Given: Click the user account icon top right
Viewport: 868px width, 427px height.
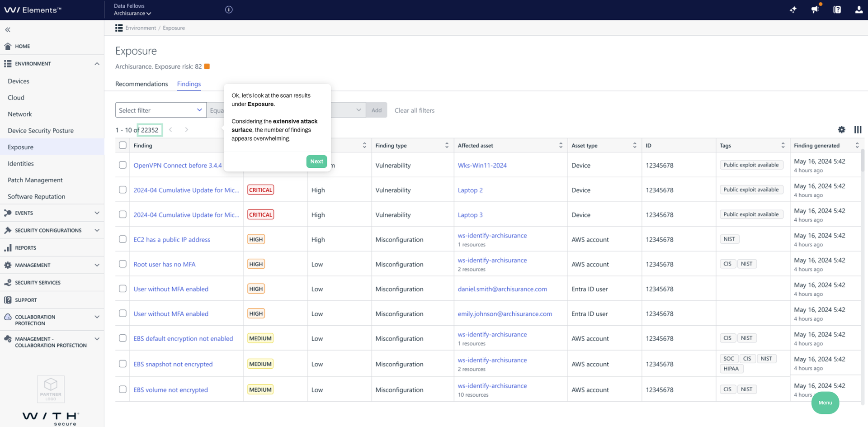Looking at the screenshot, I should pos(859,9).
